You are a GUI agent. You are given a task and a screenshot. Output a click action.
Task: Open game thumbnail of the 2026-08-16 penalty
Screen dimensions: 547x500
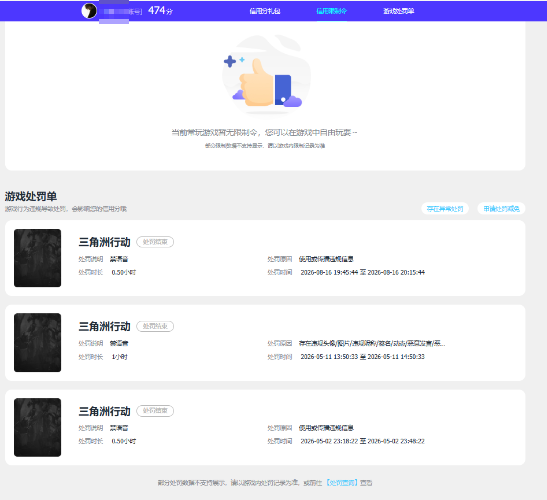pyautogui.click(x=37, y=258)
